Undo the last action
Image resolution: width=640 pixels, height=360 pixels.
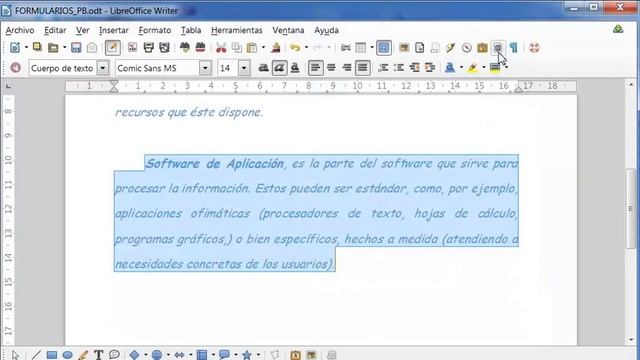pyautogui.click(x=295, y=47)
